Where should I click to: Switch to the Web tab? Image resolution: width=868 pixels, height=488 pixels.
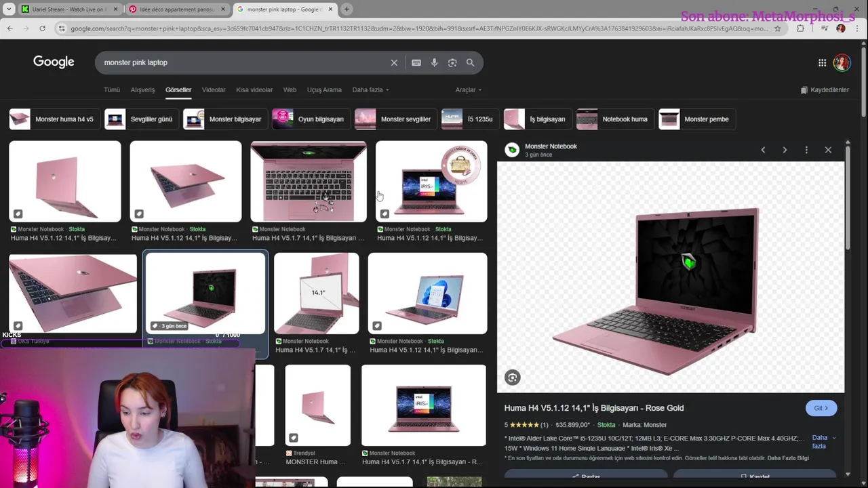(x=290, y=89)
